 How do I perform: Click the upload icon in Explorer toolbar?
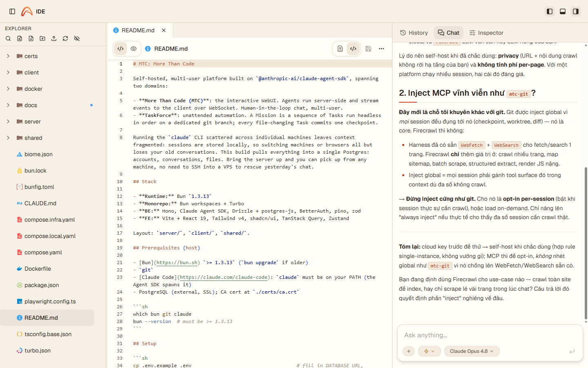54,38
